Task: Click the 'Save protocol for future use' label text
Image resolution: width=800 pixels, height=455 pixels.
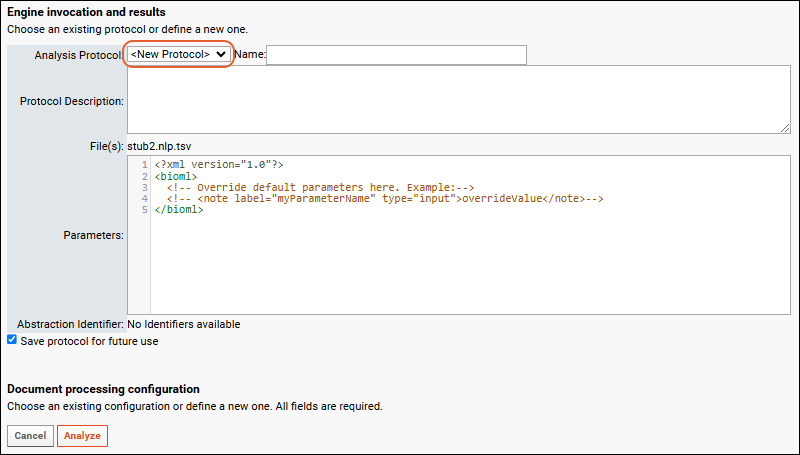Action: coord(89,341)
